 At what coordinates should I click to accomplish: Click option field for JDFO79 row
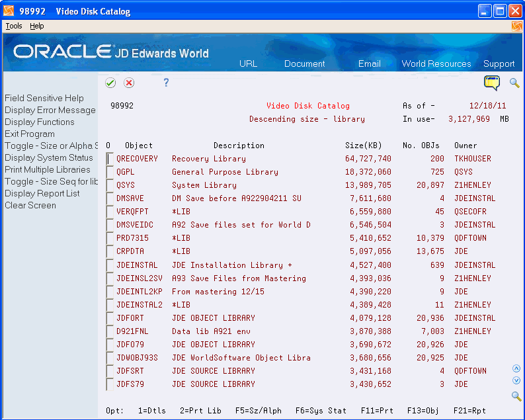pos(110,345)
